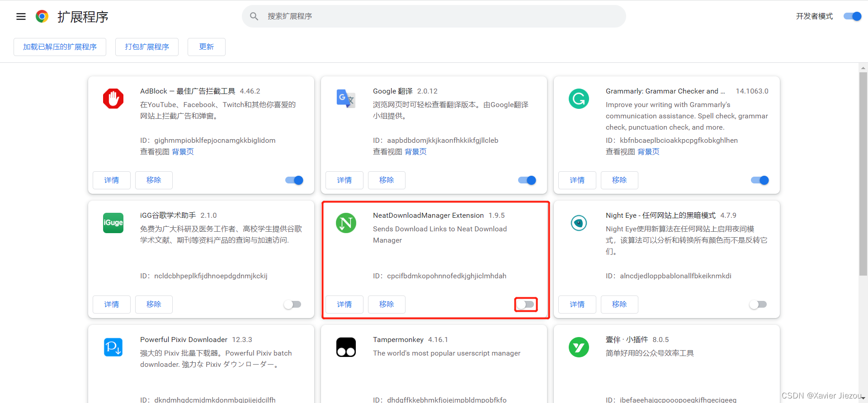Click the iGuge extension icon
This screenshot has height=403, width=868.
tap(113, 223)
